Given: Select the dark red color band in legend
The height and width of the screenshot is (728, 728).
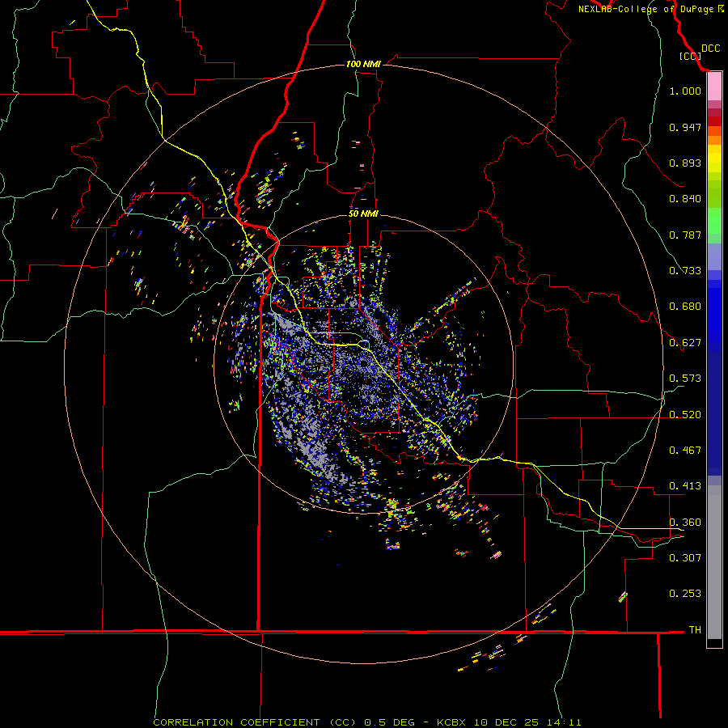Looking at the screenshot, I should tap(714, 121).
